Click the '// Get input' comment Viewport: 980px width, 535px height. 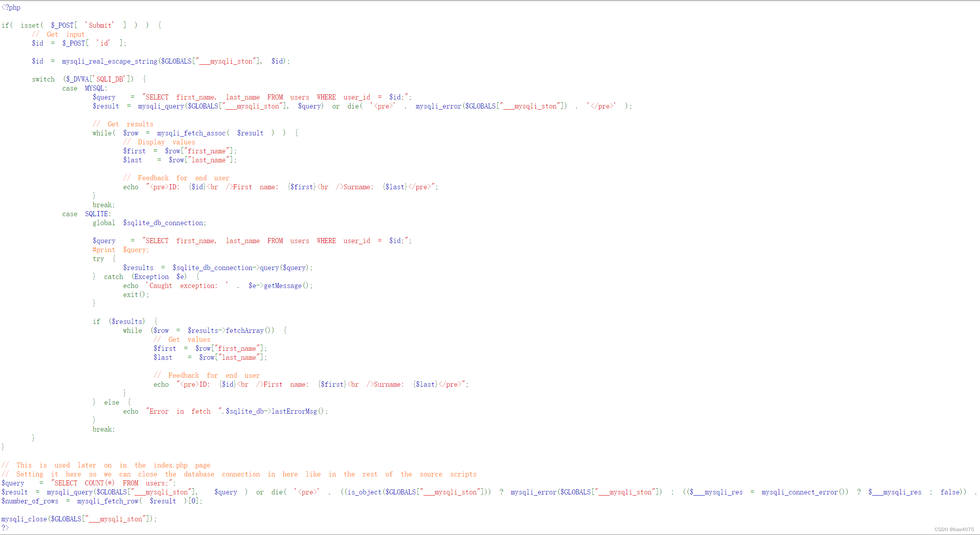coord(58,34)
